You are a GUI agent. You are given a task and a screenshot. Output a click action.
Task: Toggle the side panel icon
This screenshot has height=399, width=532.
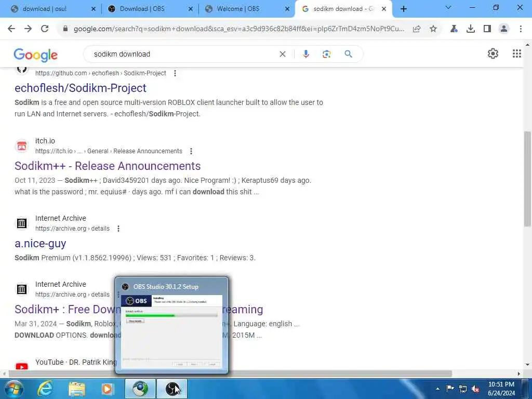click(x=487, y=29)
